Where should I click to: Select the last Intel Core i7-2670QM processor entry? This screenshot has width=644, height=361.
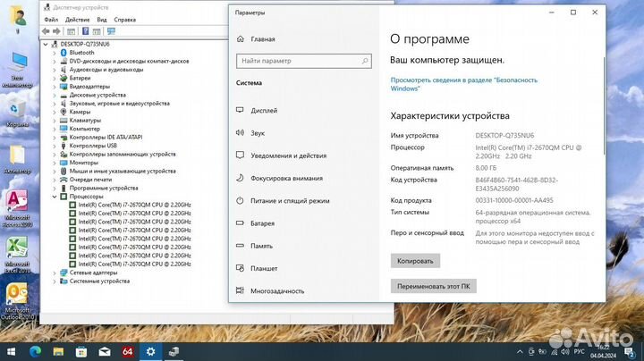click(134, 264)
